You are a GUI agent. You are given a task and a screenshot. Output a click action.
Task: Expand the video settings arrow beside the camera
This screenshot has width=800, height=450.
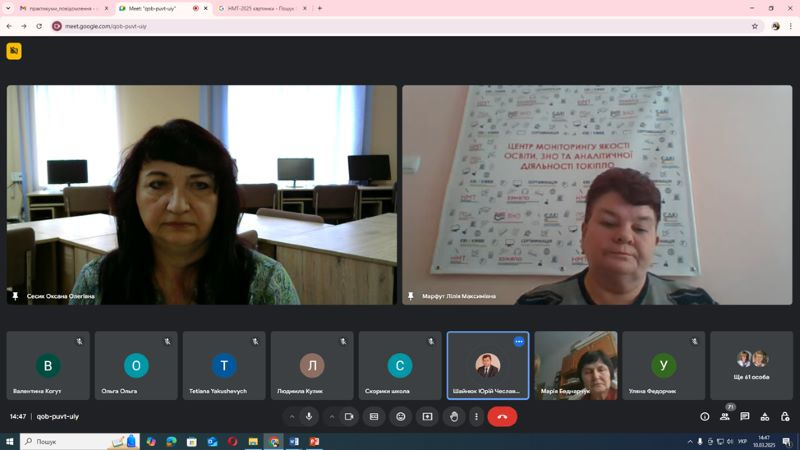click(332, 417)
